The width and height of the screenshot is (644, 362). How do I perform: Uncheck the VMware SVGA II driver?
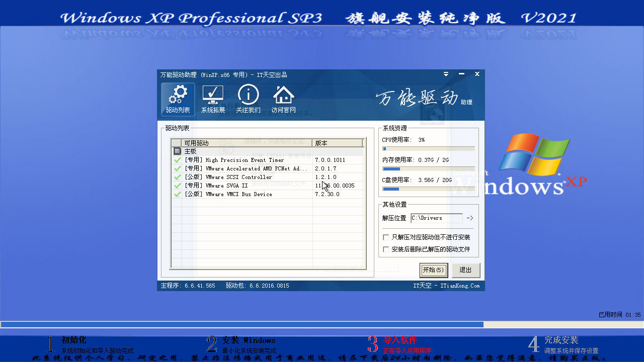tap(177, 186)
